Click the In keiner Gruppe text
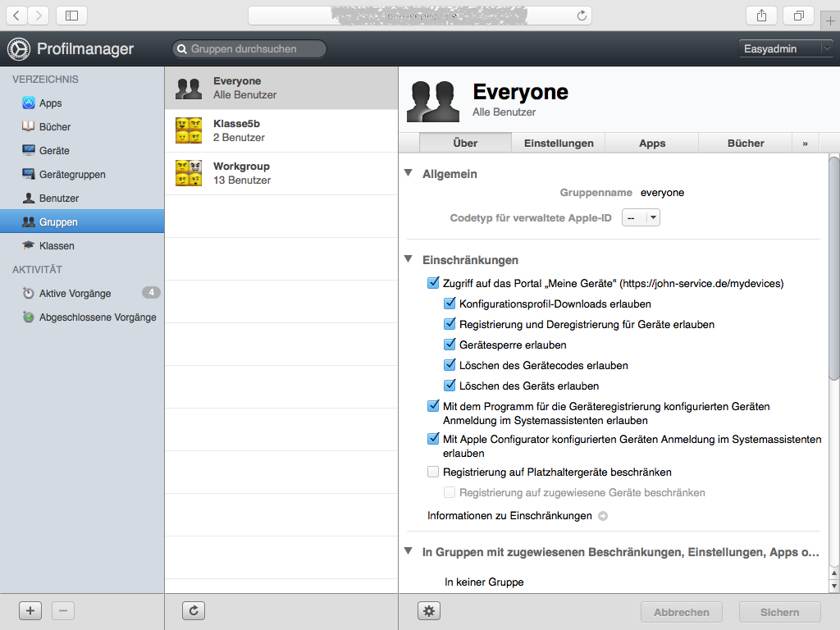The height and width of the screenshot is (630, 840). (484, 582)
